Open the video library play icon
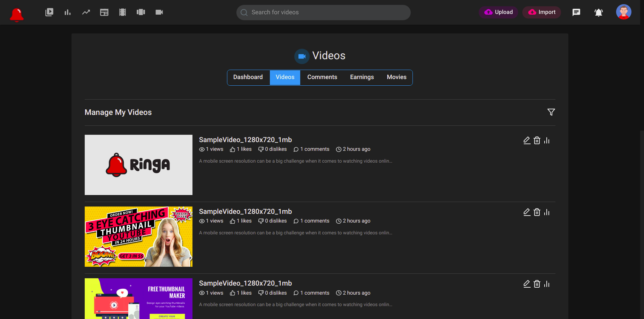 (x=49, y=12)
